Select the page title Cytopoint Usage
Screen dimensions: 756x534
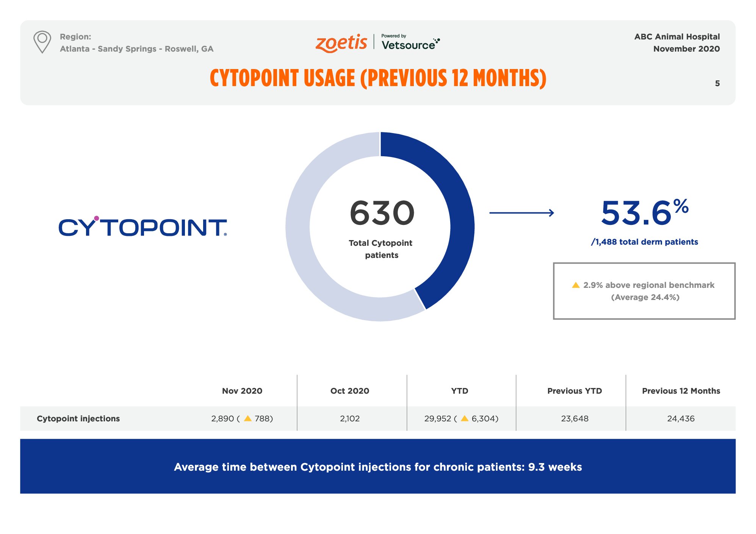[x=378, y=78]
